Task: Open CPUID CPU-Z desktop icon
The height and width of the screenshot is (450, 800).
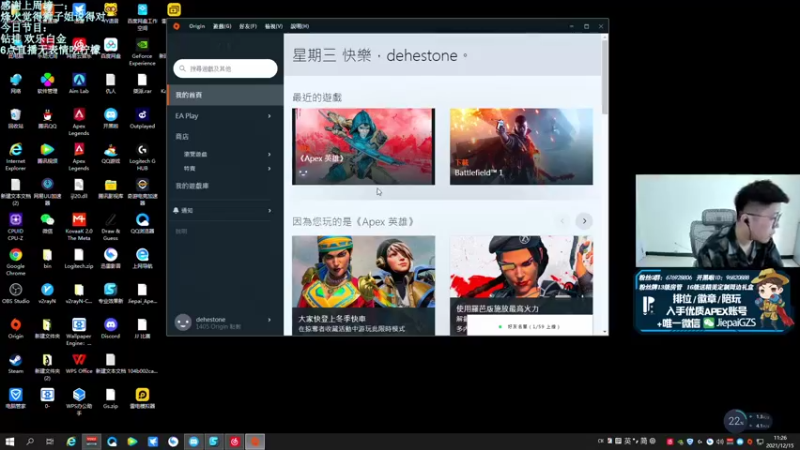Action: pos(16,226)
